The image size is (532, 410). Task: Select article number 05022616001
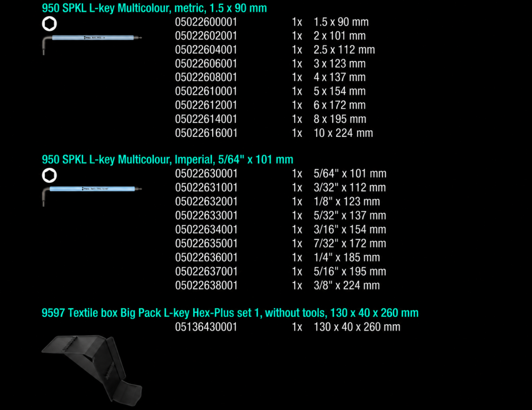click(x=206, y=133)
